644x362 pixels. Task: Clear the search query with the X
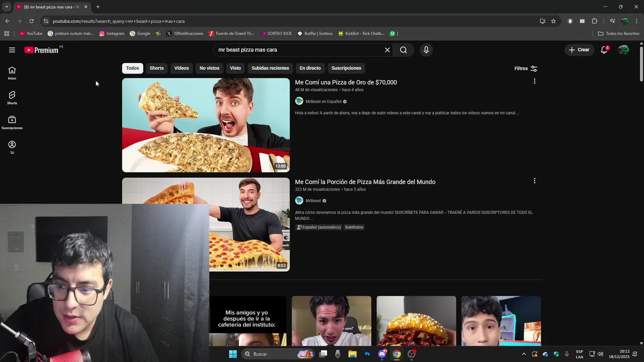pyautogui.click(x=387, y=50)
